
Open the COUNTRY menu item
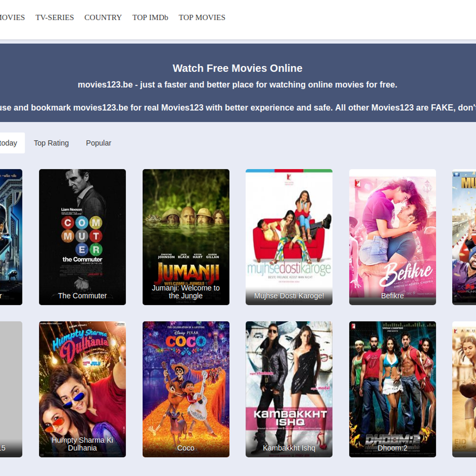tap(103, 18)
